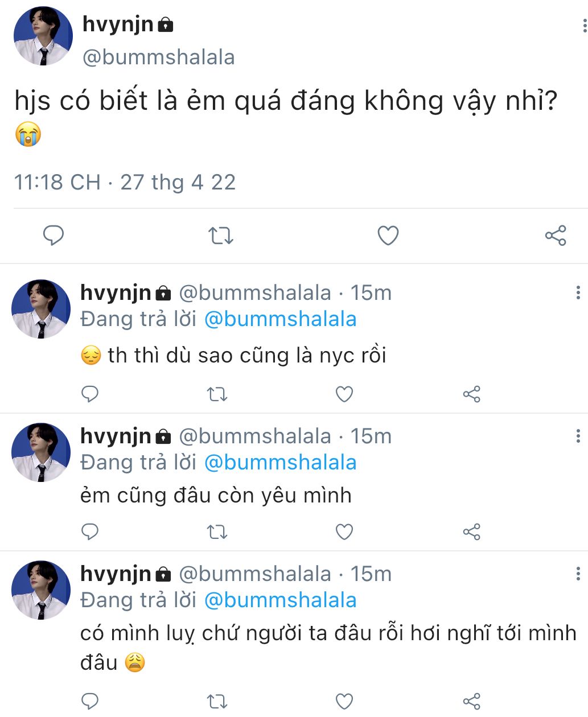Retweet the main tweet at top
This screenshot has height=717, width=588.
tap(220, 235)
